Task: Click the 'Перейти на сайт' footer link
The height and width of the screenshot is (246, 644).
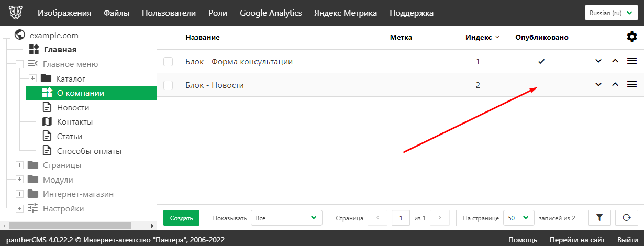Action: (576, 240)
